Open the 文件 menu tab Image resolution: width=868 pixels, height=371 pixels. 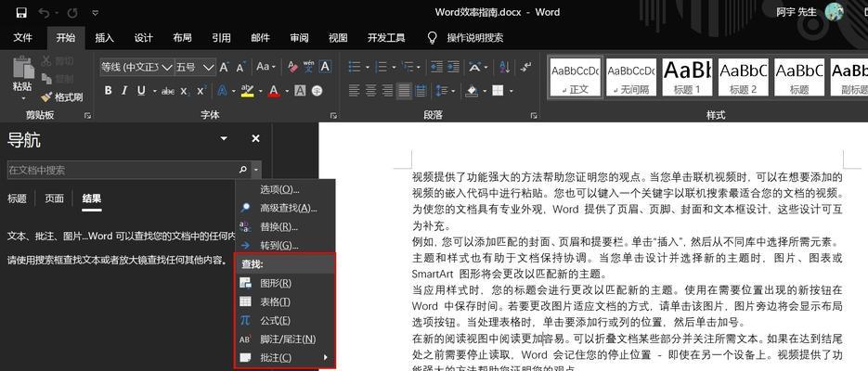(x=22, y=38)
